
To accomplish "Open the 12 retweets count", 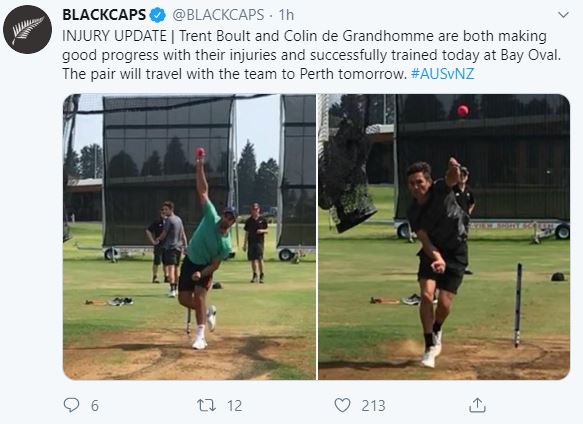I will pos(234,406).
